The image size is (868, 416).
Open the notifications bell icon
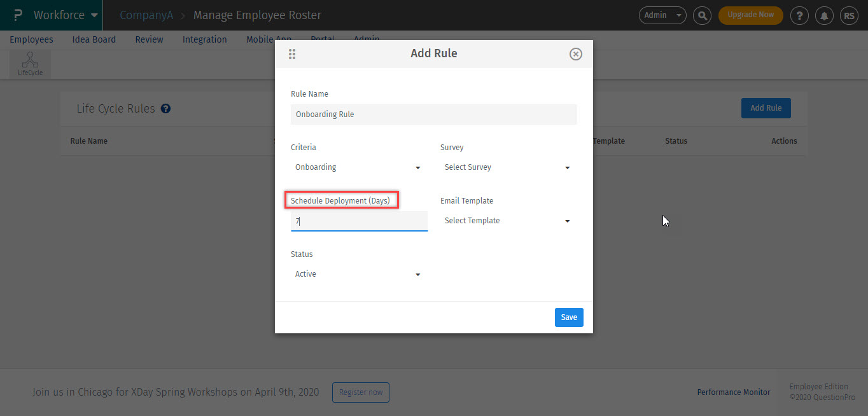click(825, 15)
